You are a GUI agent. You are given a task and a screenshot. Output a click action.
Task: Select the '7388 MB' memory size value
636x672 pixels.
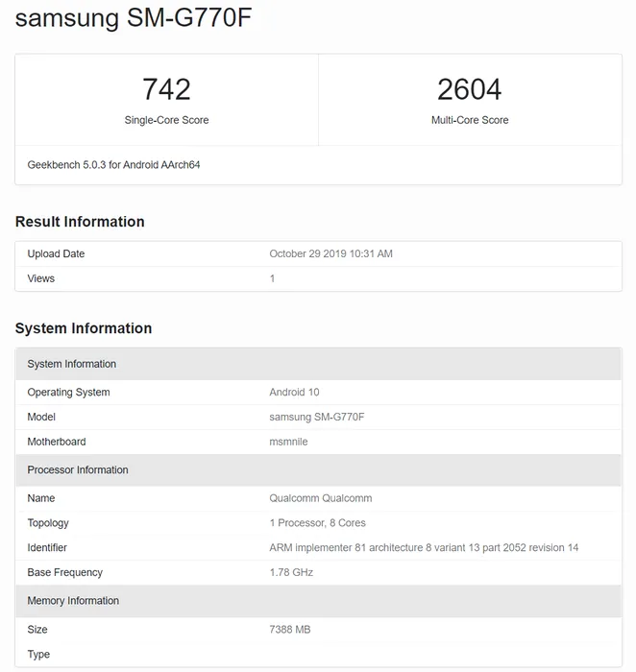tap(290, 630)
